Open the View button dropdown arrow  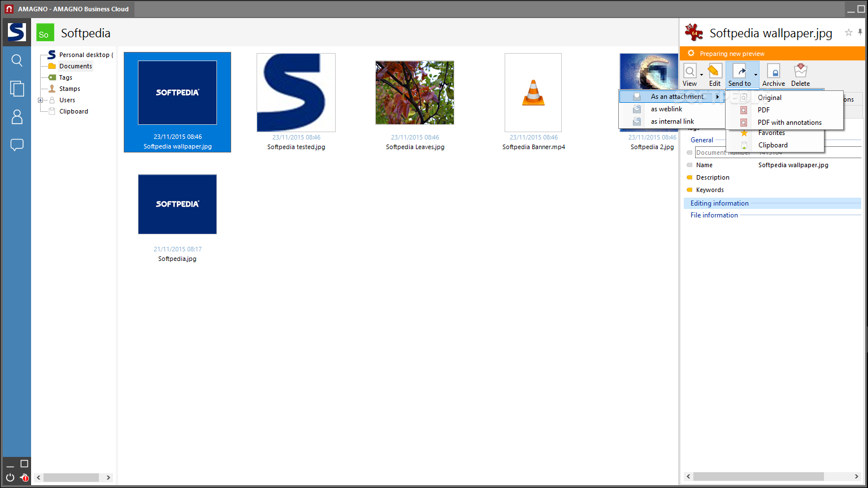pyautogui.click(x=701, y=75)
